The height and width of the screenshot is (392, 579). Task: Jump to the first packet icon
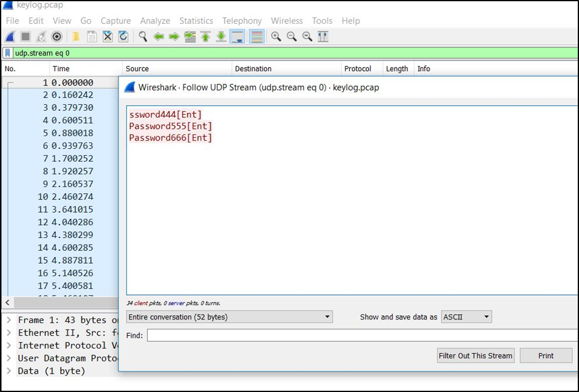click(205, 37)
